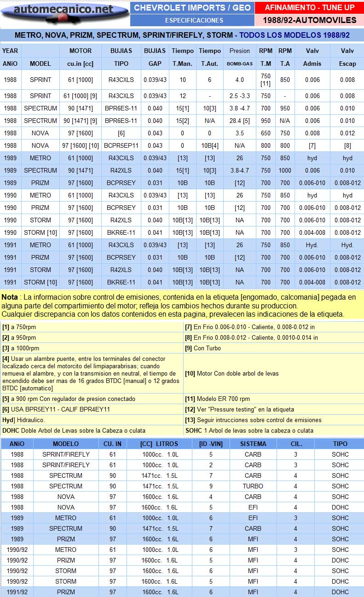Click the T.Aut. column header
Image resolution: width=364 pixels, height=597 pixels.
pos(210,64)
